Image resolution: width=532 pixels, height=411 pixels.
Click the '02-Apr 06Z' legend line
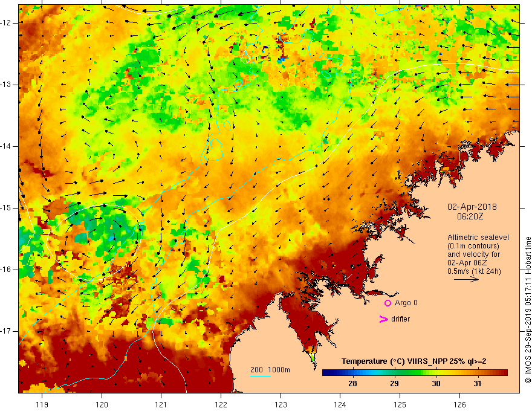pyautogui.click(x=467, y=262)
